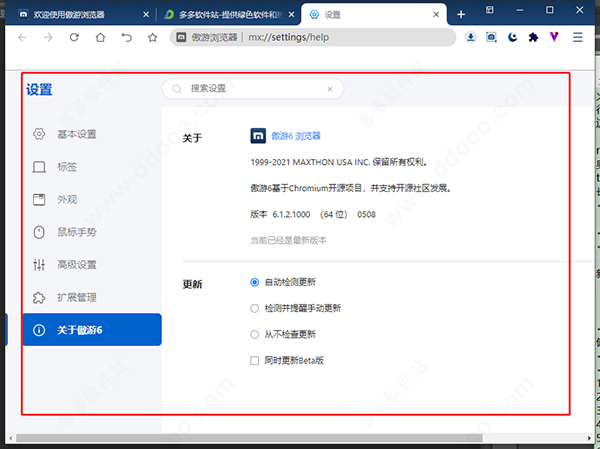600x449 pixels.
Task: Click the magnifier icon in settings search
Action: (177, 89)
